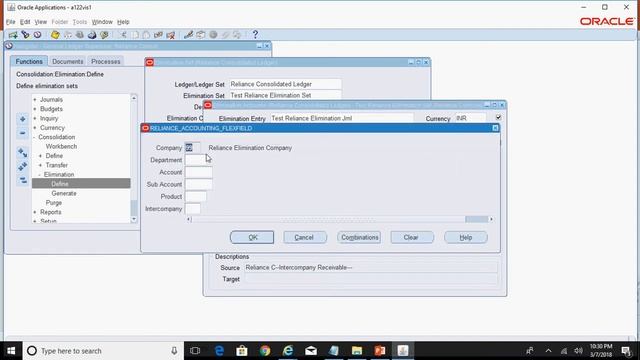Image resolution: width=640 pixels, height=360 pixels.
Task: Click the yellow Save toolbar icon
Action: (55, 35)
